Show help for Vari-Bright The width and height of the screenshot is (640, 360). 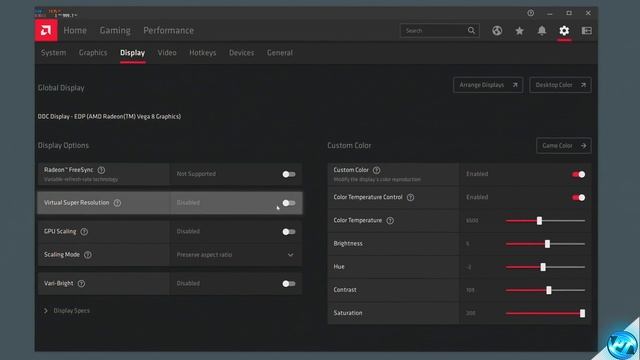pyautogui.click(x=81, y=283)
